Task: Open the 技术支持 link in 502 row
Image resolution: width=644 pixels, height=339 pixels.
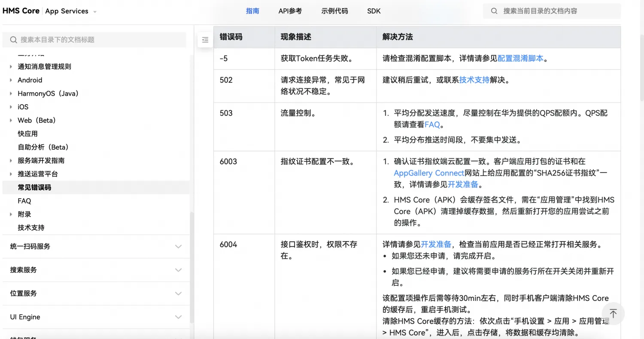Action: [474, 80]
